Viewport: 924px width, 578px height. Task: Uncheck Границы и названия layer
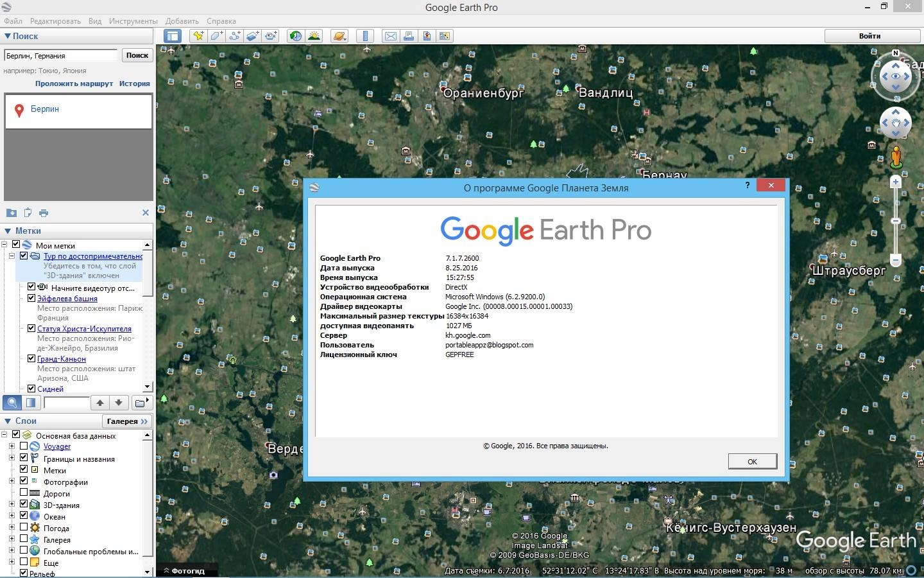click(x=24, y=457)
